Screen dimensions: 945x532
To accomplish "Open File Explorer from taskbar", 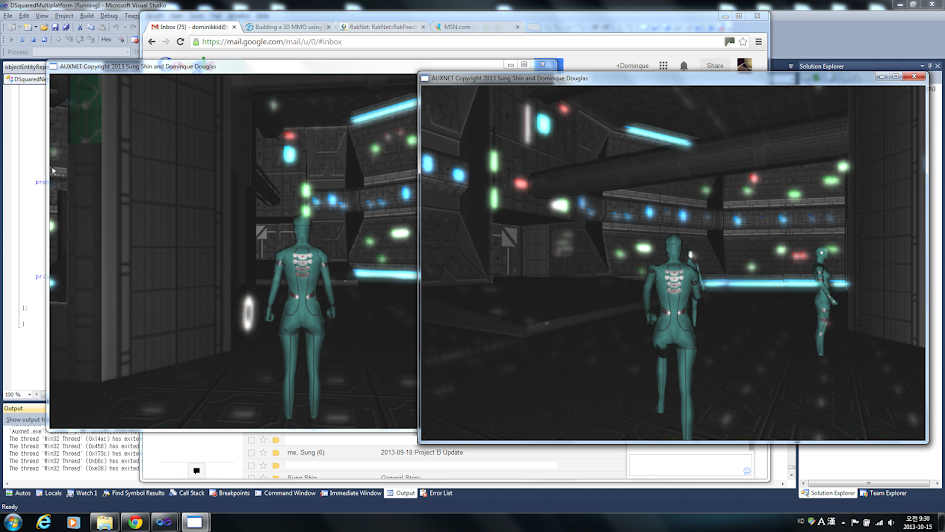I will click(x=104, y=522).
